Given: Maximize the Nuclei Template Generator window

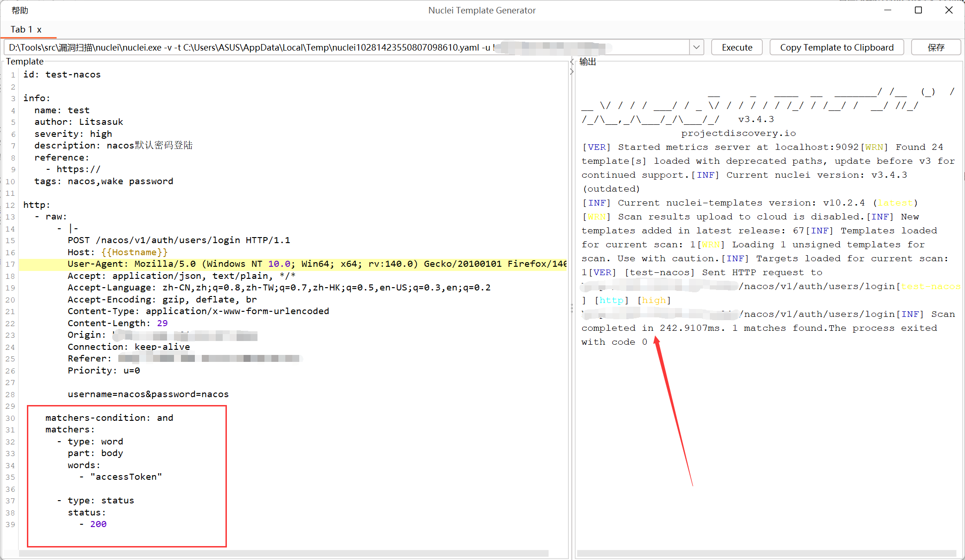Looking at the screenshot, I should [918, 10].
